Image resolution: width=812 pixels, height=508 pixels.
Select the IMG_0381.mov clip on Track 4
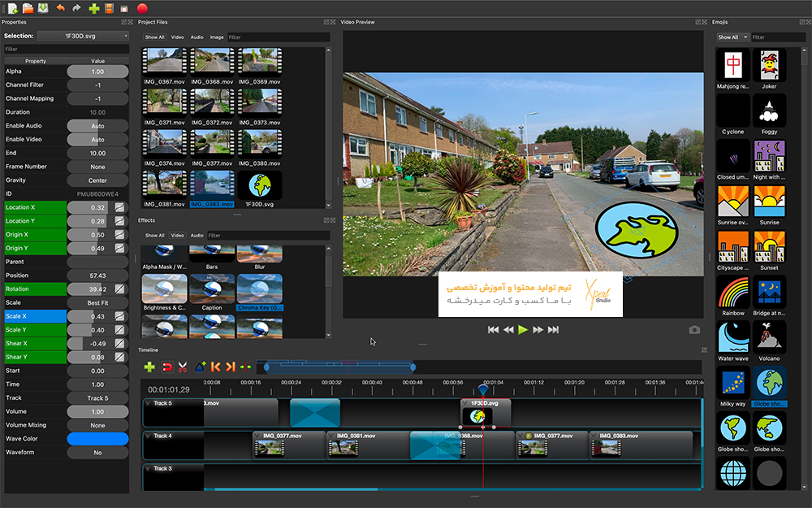(364, 445)
